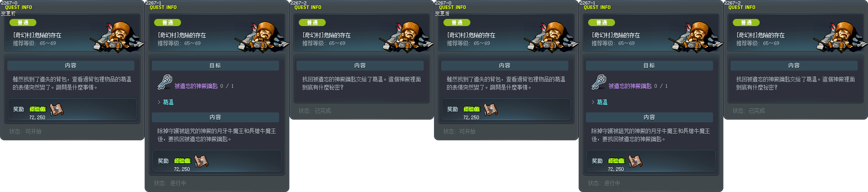Viewport: 868px width, 192px height.
Task: Select the 目标 header in the first 2267-1 panel
Action: (215, 66)
